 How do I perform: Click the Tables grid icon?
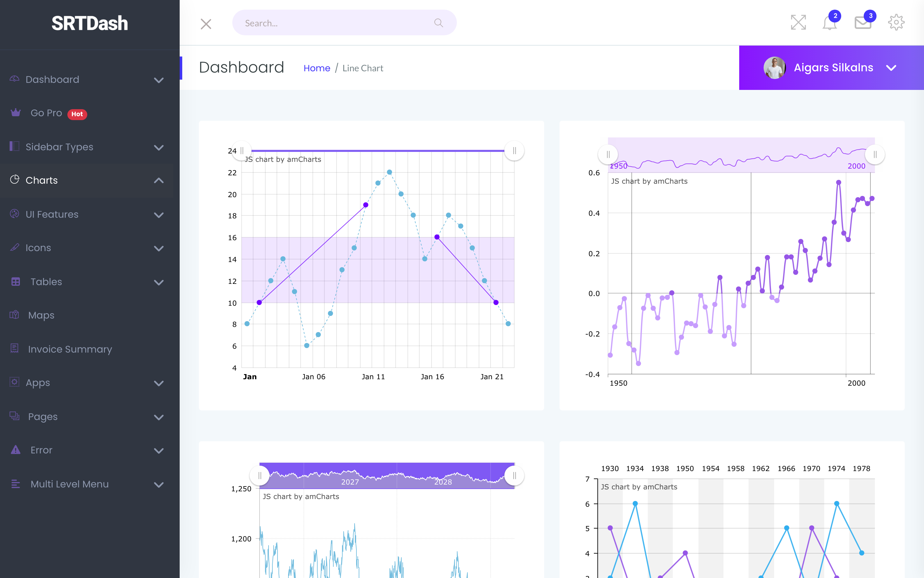(x=16, y=281)
